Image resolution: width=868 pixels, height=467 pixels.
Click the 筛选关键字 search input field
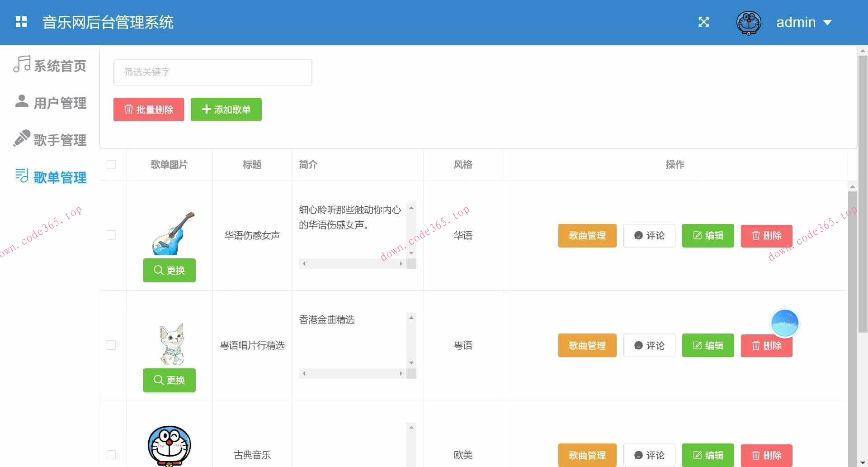[212, 72]
